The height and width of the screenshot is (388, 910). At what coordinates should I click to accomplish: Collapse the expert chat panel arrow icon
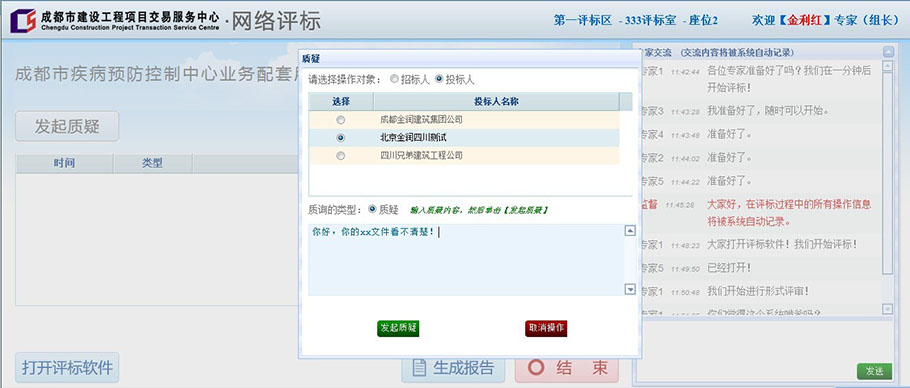point(889,52)
